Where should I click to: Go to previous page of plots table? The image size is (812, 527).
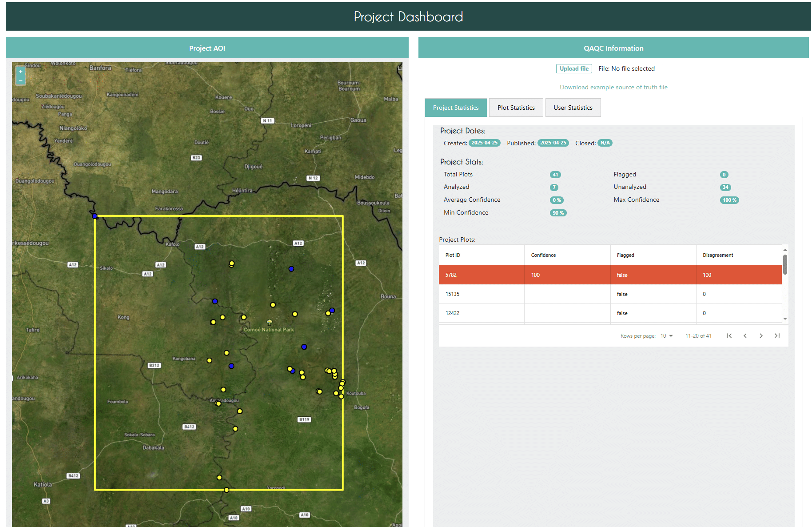(x=745, y=336)
